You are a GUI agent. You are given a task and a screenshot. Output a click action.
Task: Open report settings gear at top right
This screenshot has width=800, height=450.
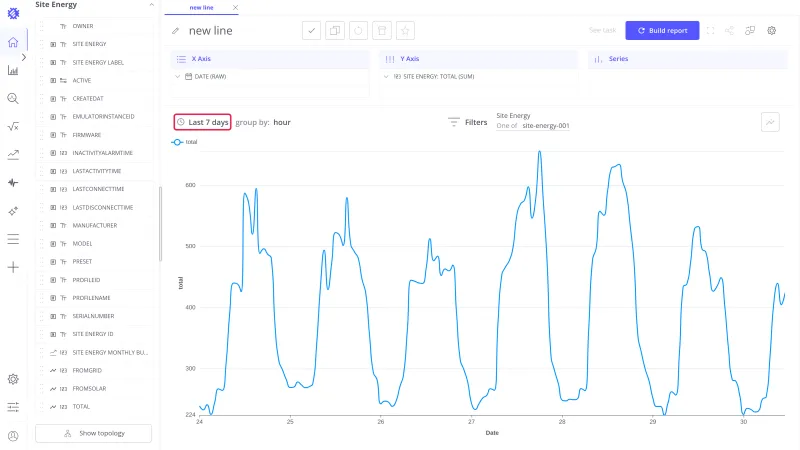(x=771, y=31)
